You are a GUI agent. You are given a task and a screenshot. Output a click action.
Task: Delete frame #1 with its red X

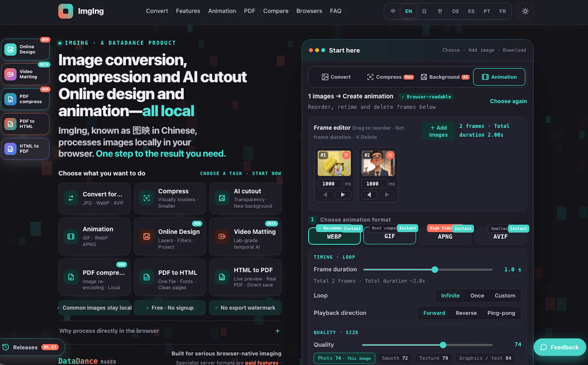pyautogui.click(x=346, y=155)
